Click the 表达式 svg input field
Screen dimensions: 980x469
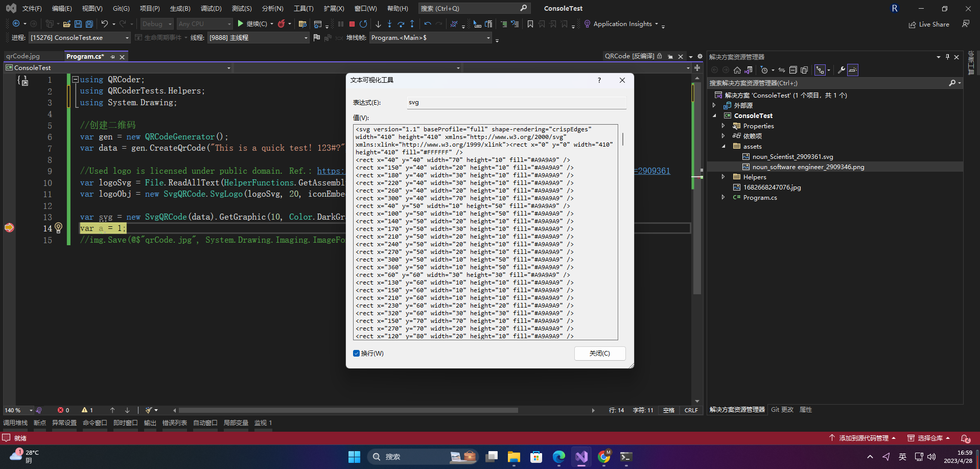(517, 102)
